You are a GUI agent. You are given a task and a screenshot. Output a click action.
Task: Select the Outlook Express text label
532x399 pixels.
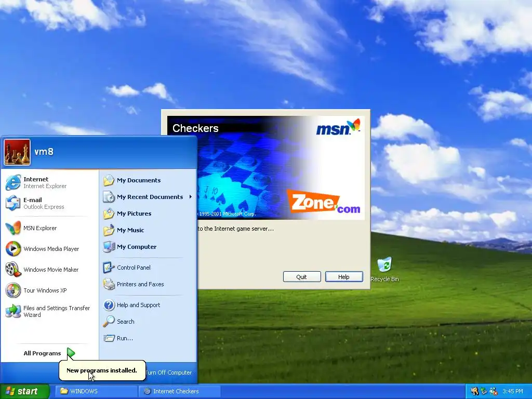point(44,207)
